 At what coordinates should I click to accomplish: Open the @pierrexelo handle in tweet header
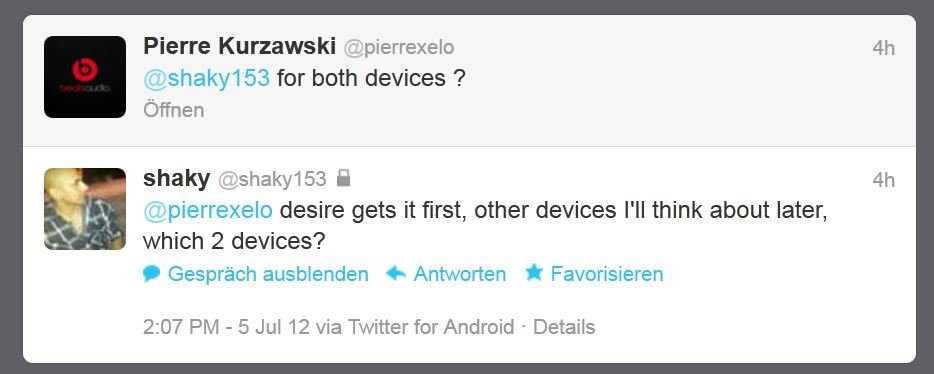coord(399,48)
